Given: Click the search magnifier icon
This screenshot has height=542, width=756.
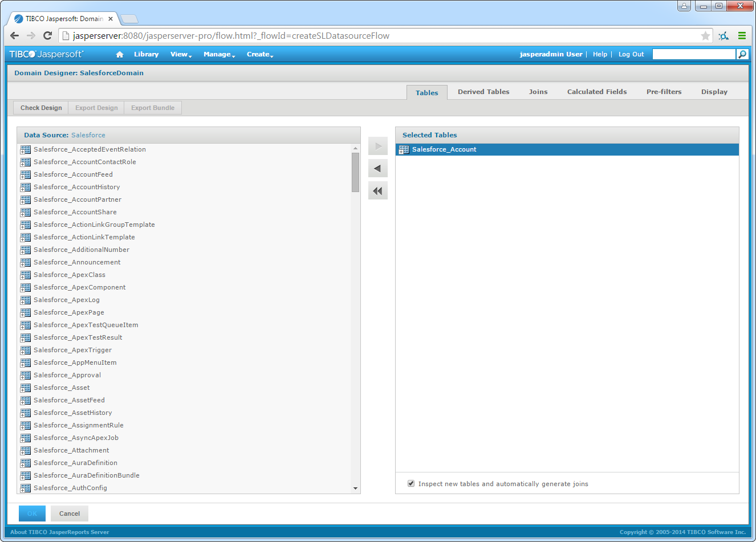Looking at the screenshot, I should click(x=742, y=54).
